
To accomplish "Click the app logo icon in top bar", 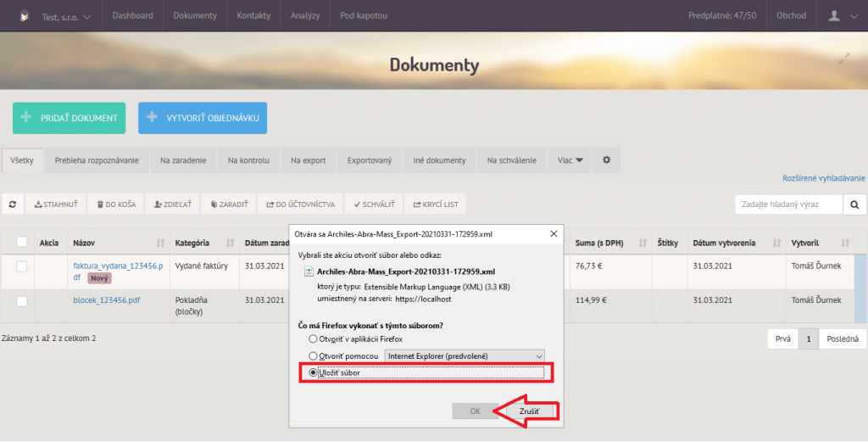I will click(24, 16).
